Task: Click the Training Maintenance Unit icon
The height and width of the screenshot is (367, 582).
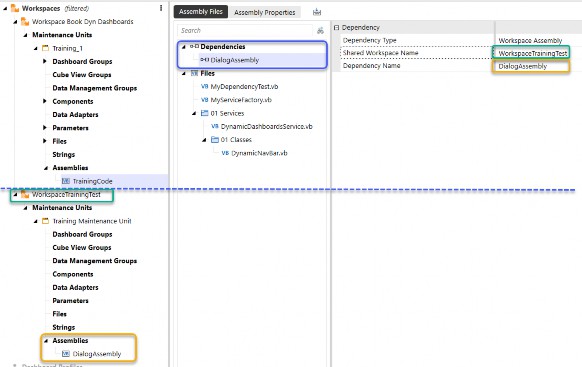Action: tap(45, 221)
